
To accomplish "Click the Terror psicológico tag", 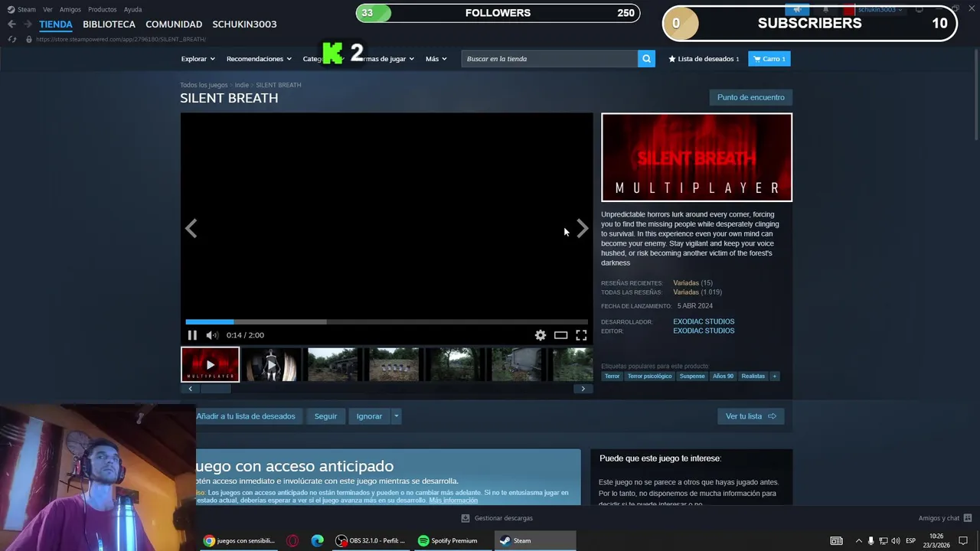I will point(649,376).
